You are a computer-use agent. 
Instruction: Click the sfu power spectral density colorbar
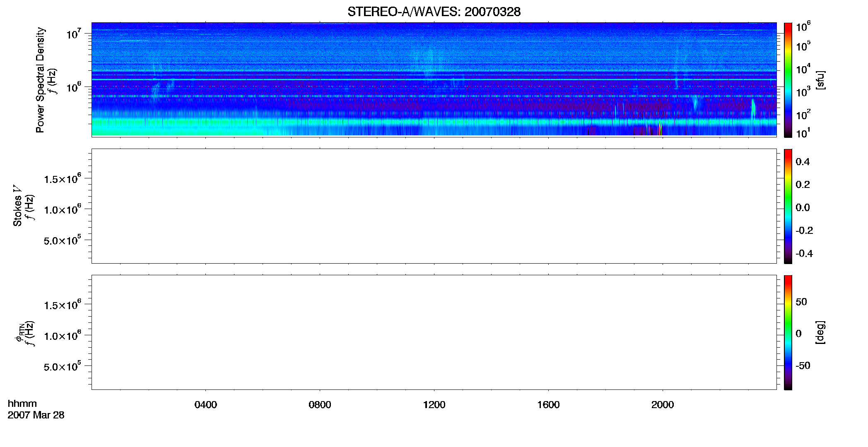(788, 80)
